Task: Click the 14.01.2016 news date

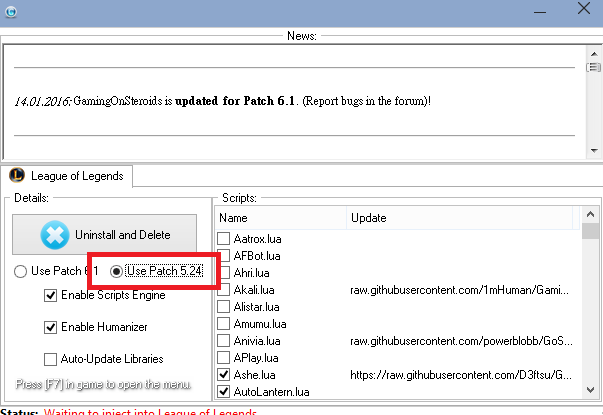Action: [42, 101]
